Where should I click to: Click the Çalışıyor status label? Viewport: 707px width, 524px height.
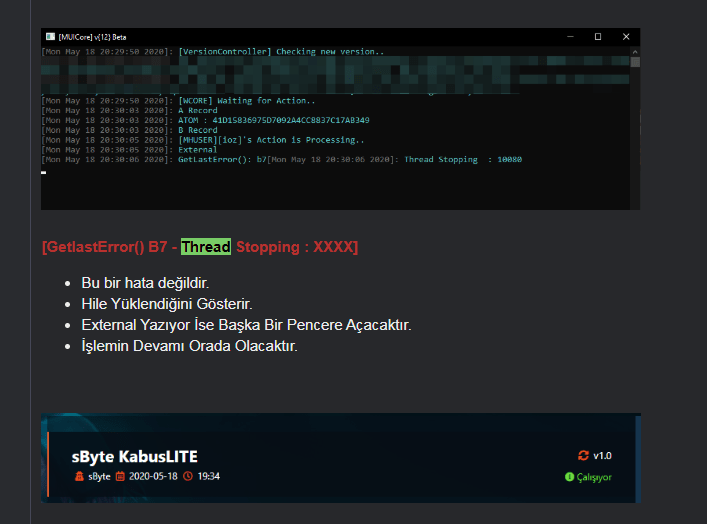(x=594, y=477)
